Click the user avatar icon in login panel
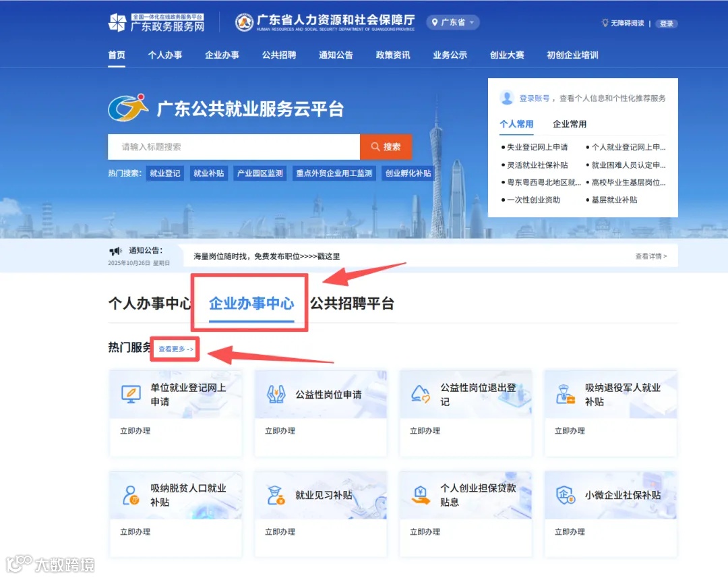The height and width of the screenshot is (578, 728). click(507, 98)
